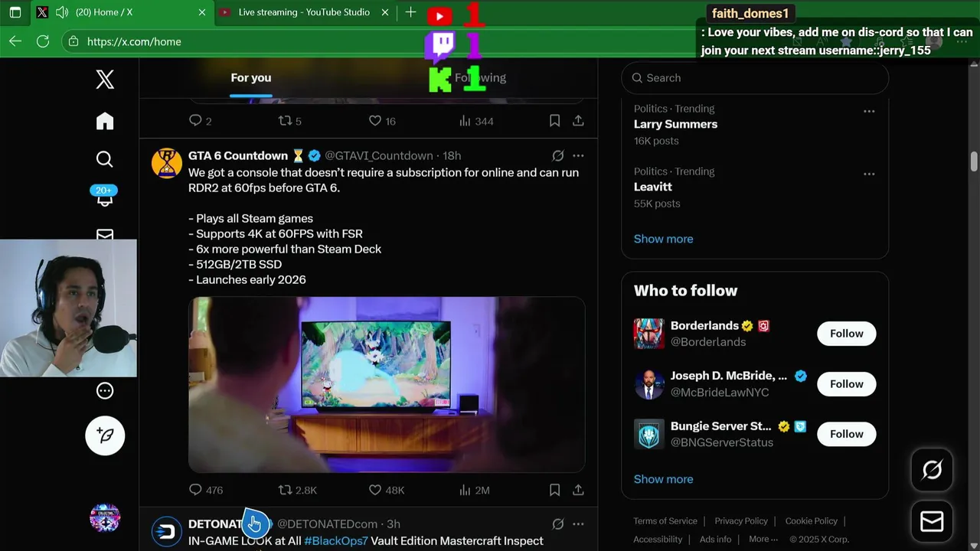Open @GTAVI_Countdown handle

379,155
